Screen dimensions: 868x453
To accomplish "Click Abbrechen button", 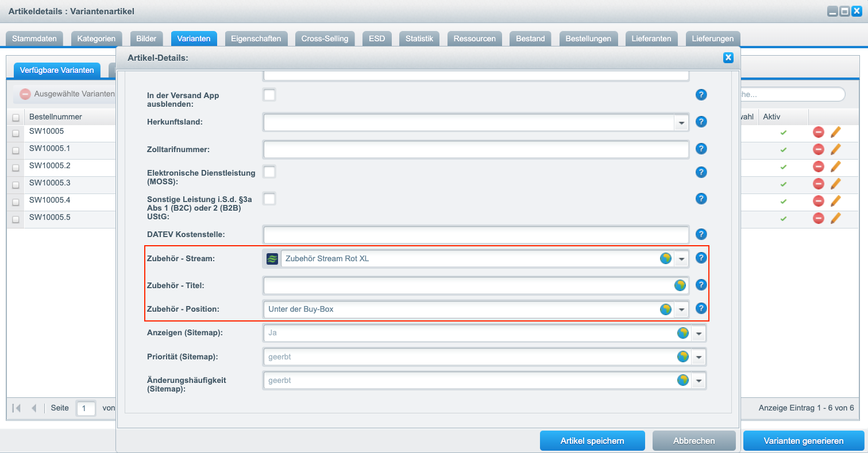I will tap(694, 441).
